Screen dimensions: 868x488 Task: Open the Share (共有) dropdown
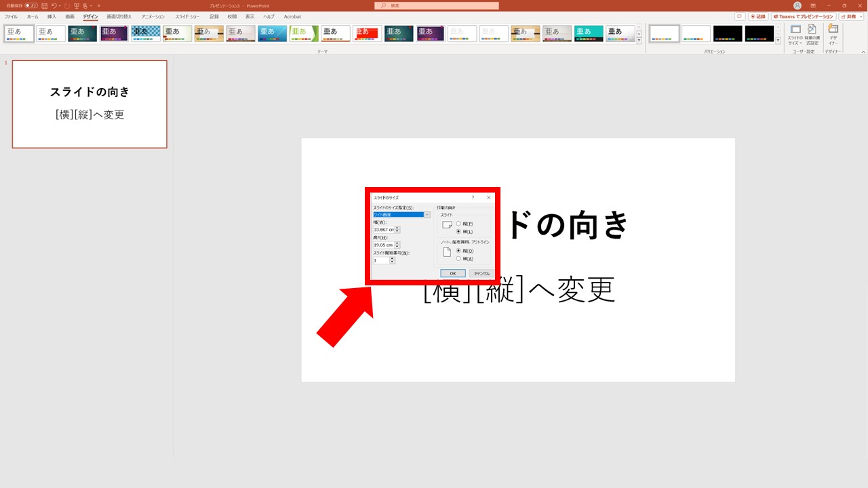point(851,16)
